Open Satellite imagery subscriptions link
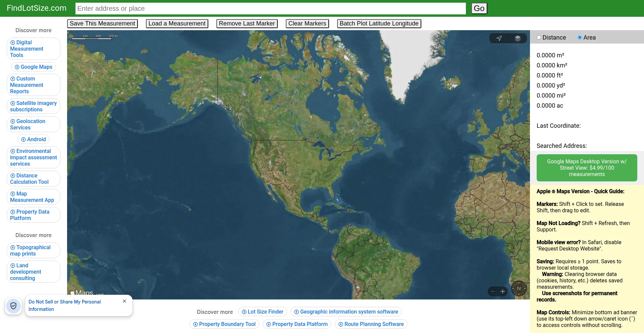 click(34, 106)
